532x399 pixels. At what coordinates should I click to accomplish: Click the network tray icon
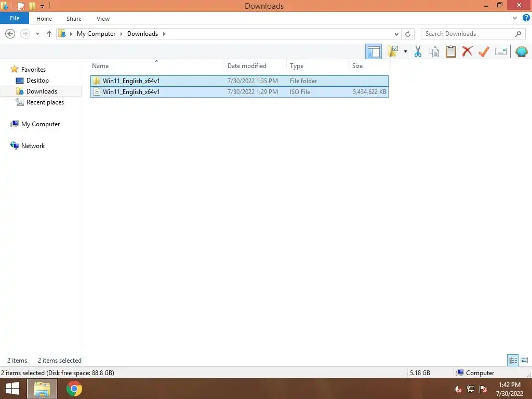click(x=470, y=389)
